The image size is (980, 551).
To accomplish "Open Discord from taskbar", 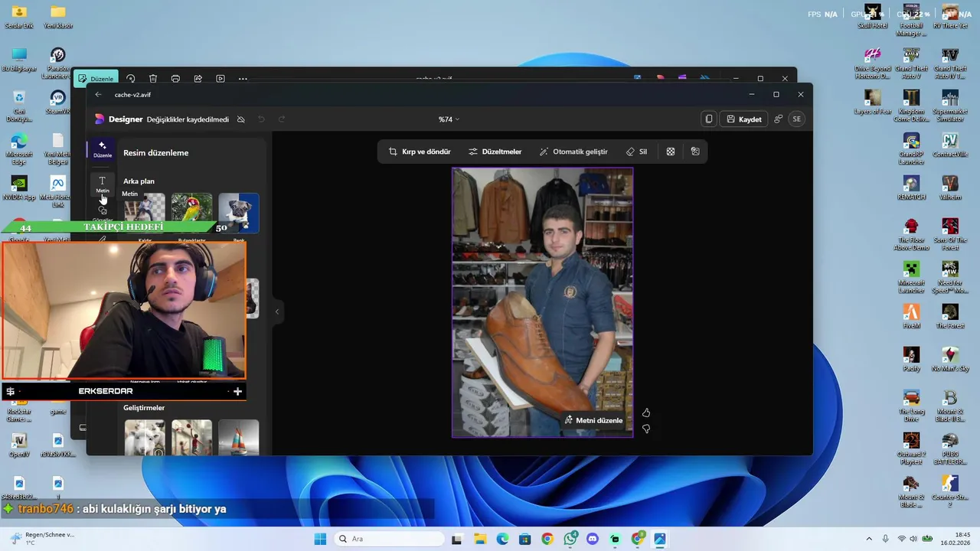I will (593, 539).
